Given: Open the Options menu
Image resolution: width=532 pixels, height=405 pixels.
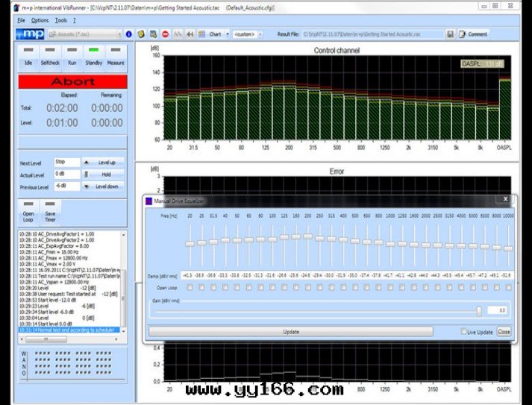Looking at the screenshot, I should (x=40, y=20).
